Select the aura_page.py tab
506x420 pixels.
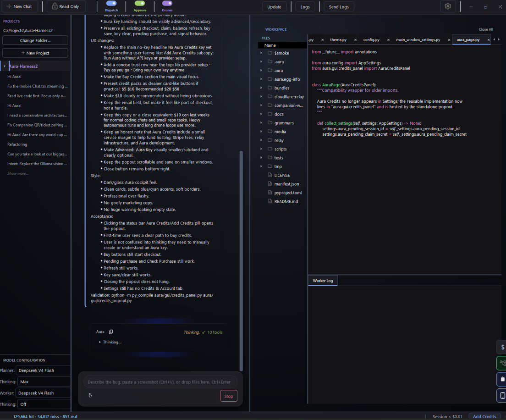(468, 40)
